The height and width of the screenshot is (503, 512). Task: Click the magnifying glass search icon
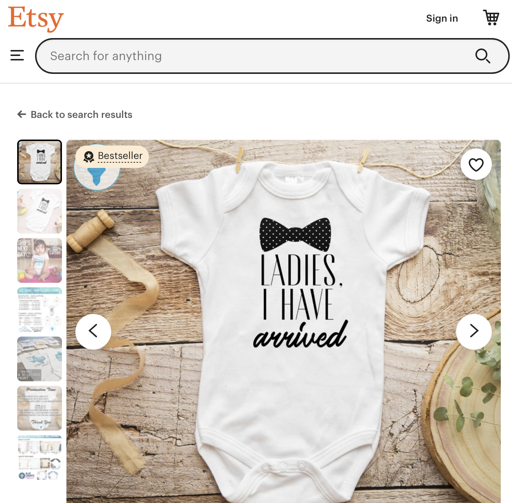(482, 56)
